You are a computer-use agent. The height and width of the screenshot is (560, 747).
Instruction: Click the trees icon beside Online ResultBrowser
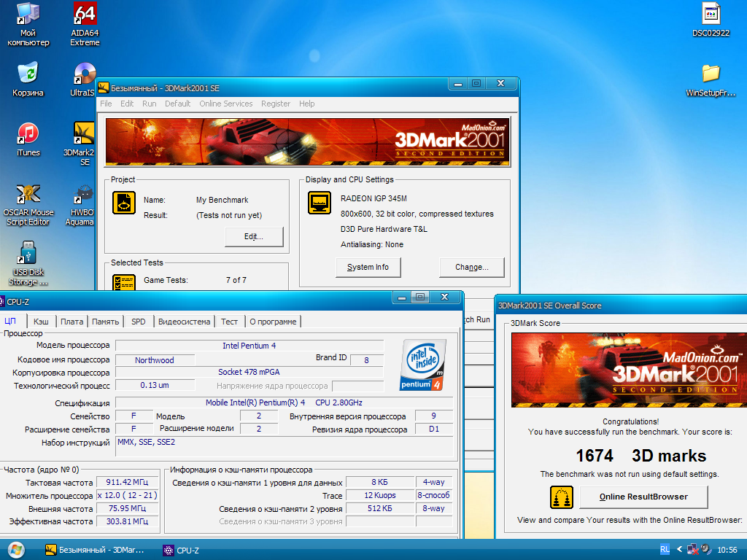point(562,497)
